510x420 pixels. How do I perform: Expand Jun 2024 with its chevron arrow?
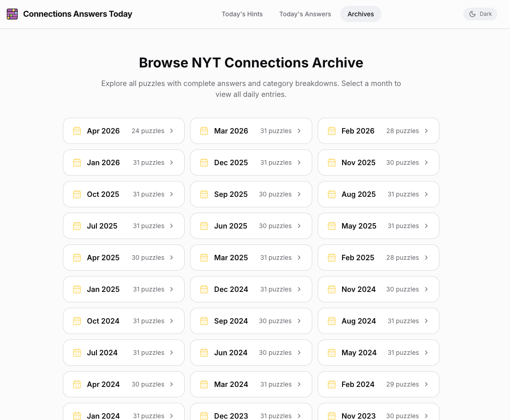tap(299, 353)
